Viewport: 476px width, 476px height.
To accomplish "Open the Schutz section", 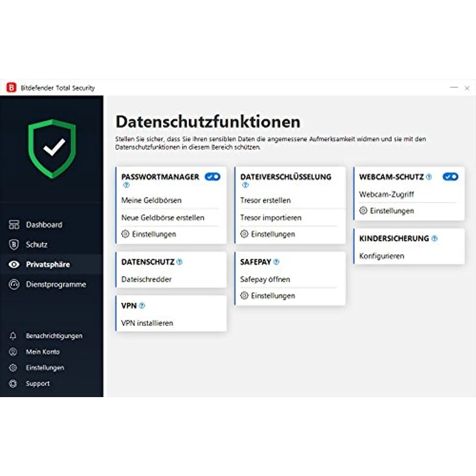I will [36, 244].
